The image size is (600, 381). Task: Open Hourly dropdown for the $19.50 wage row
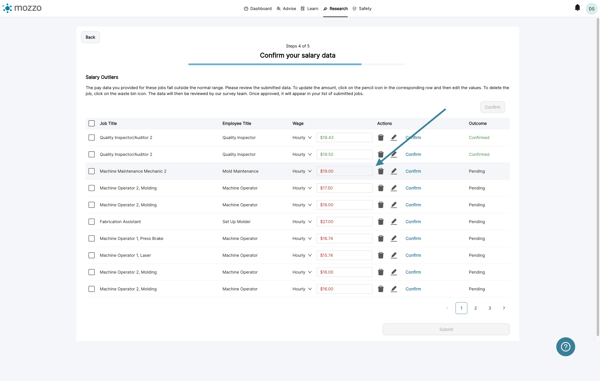point(302,154)
